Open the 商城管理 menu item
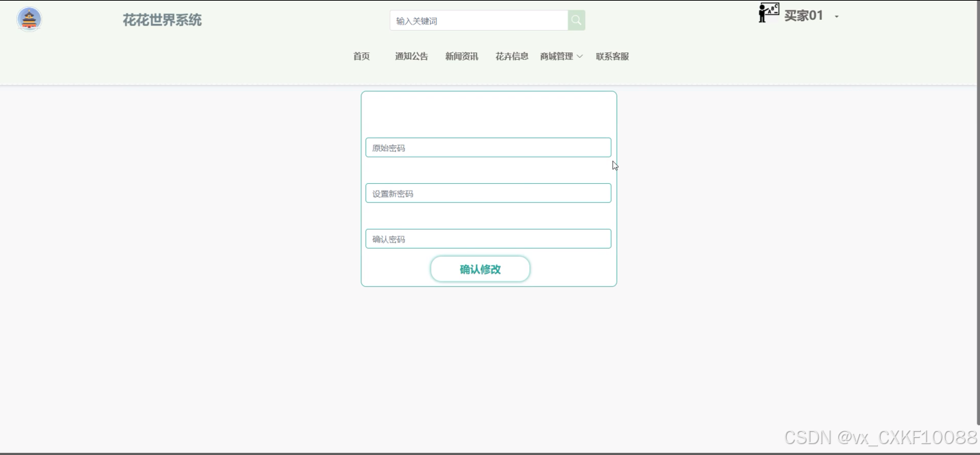 pyautogui.click(x=557, y=57)
